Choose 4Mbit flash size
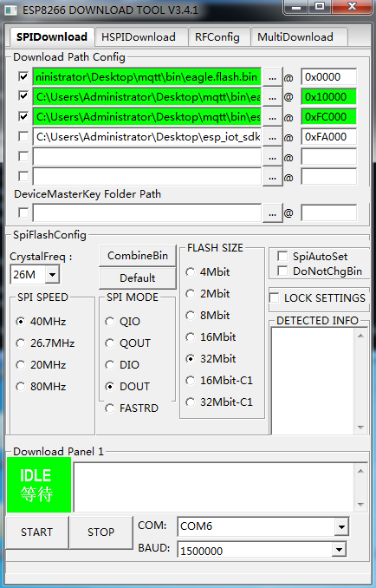This screenshot has width=376, height=588. pyautogui.click(x=208, y=272)
